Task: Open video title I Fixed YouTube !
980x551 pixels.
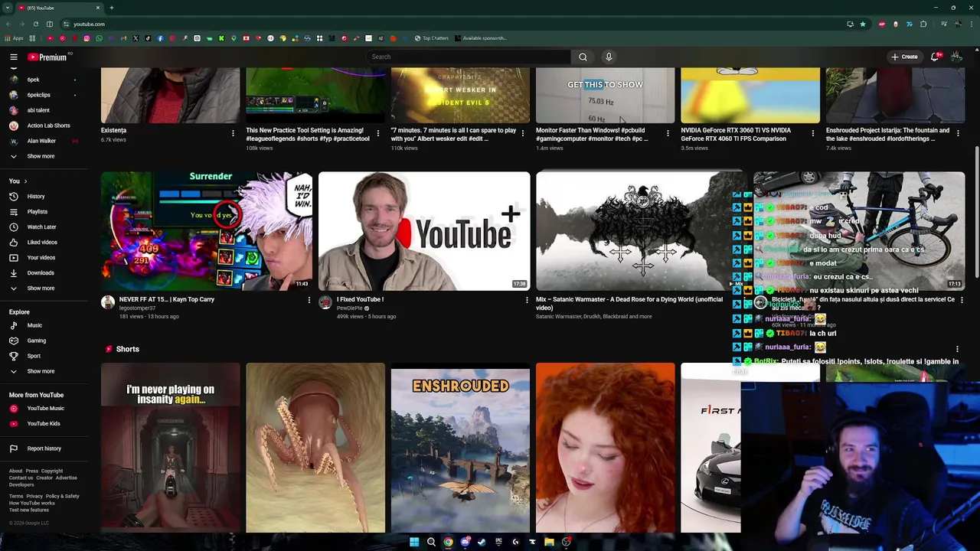Action: click(360, 299)
